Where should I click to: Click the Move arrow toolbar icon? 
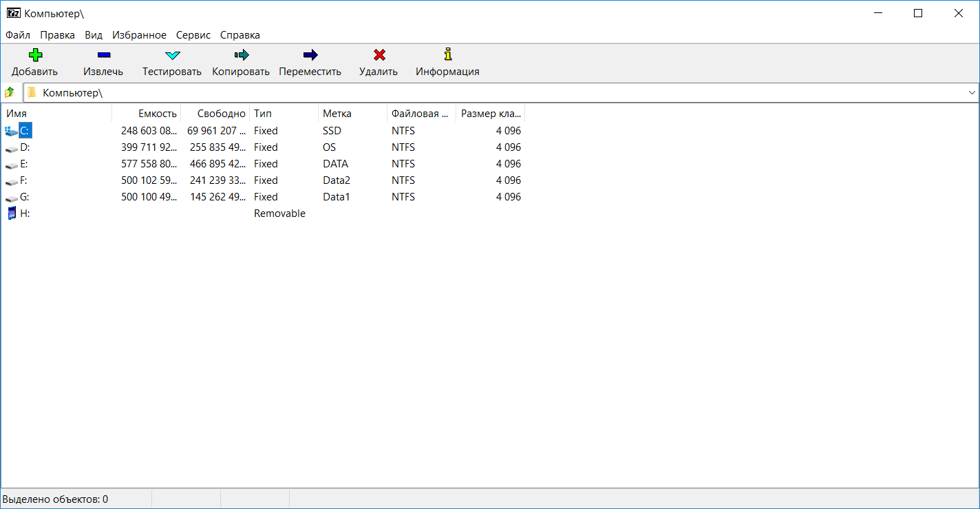(x=310, y=55)
